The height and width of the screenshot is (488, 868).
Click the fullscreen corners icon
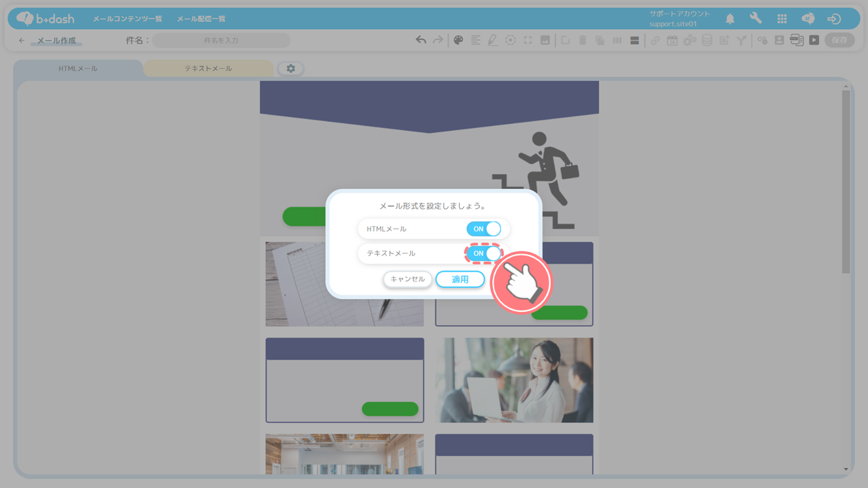pyautogui.click(x=528, y=40)
